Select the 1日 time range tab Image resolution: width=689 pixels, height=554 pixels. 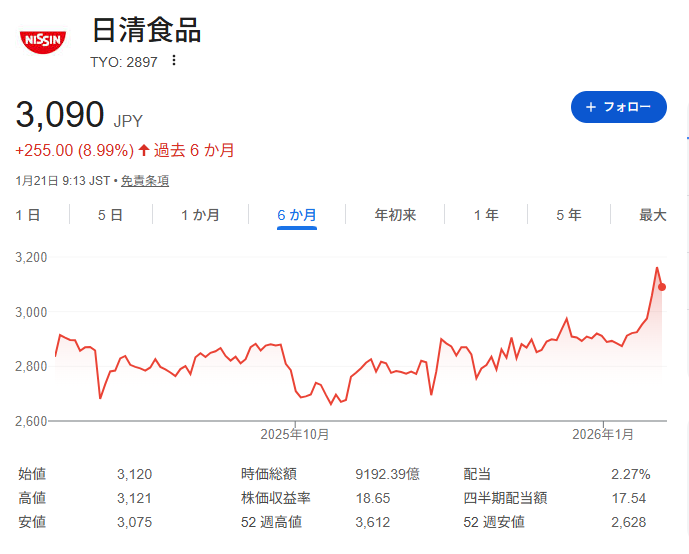28,215
